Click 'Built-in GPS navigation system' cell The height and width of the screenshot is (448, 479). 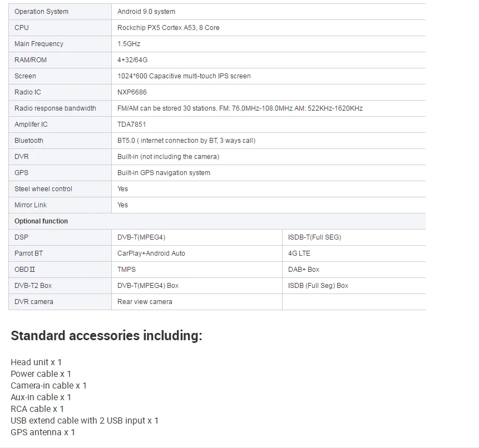click(164, 173)
